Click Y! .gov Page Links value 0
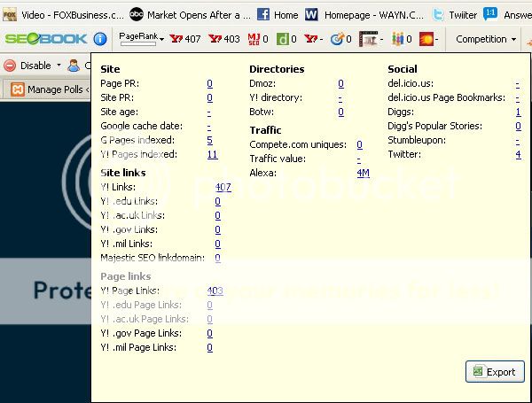Image resolution: width=532 pixels, height=403 pixels. [209, 333]
